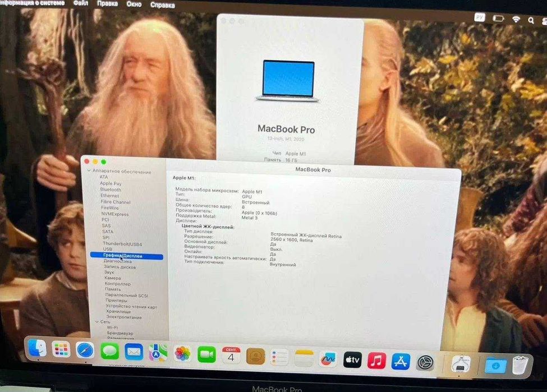The image size is (547, 392).
Task: Click the MacBook Pro laptop image
Action: [287, 81]
